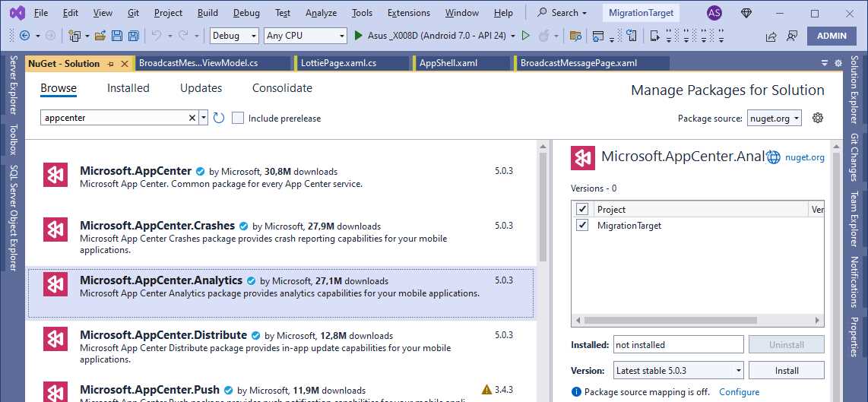Click the Save icon in toolbar
This screenshot has width=868, height=402.
117,36
